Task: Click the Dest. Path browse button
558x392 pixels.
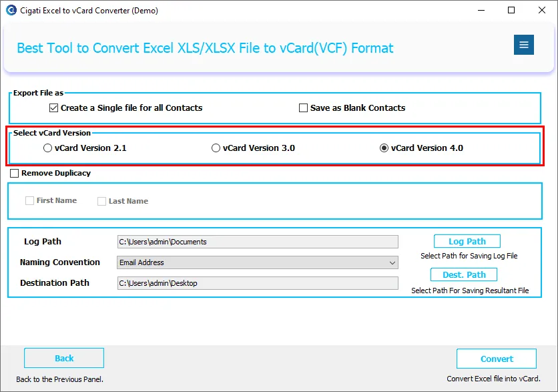Action: [464, 275]
